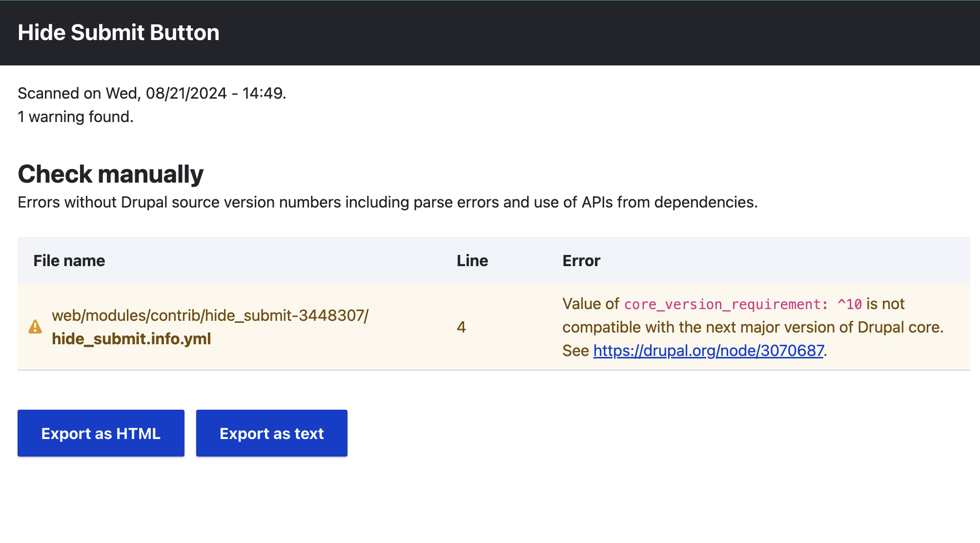
Task: Click the Check manually heading
Action: [111, 174]
